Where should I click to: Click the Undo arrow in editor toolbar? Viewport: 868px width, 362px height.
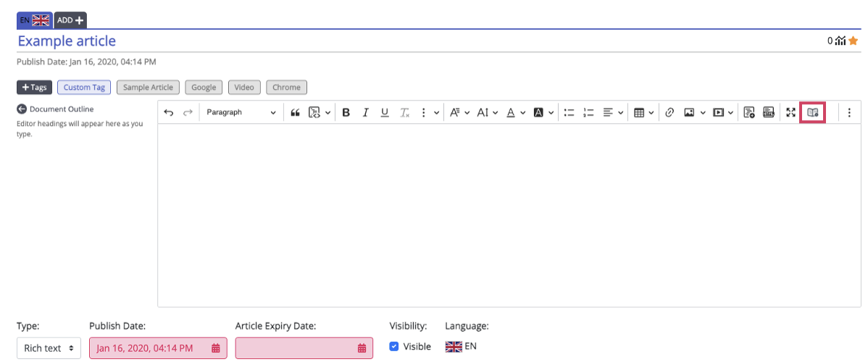pos(169,113)
